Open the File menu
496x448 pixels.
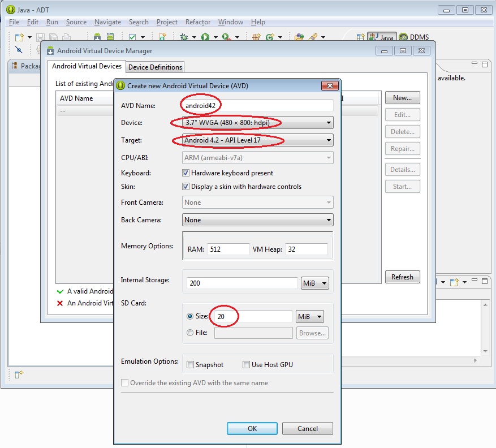click(14, 22)
